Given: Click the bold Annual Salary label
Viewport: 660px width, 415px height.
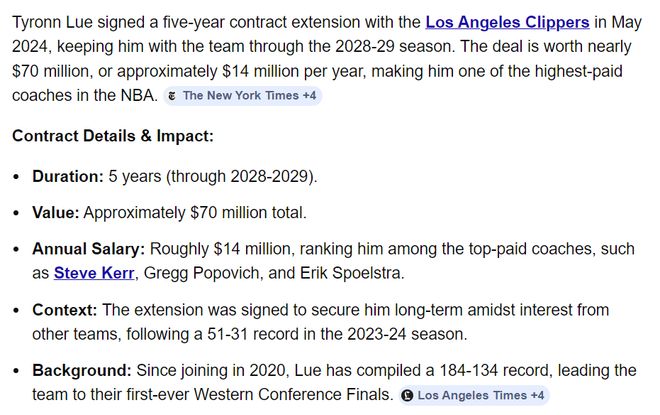Looking at the screenshot, I should (89, 248).
